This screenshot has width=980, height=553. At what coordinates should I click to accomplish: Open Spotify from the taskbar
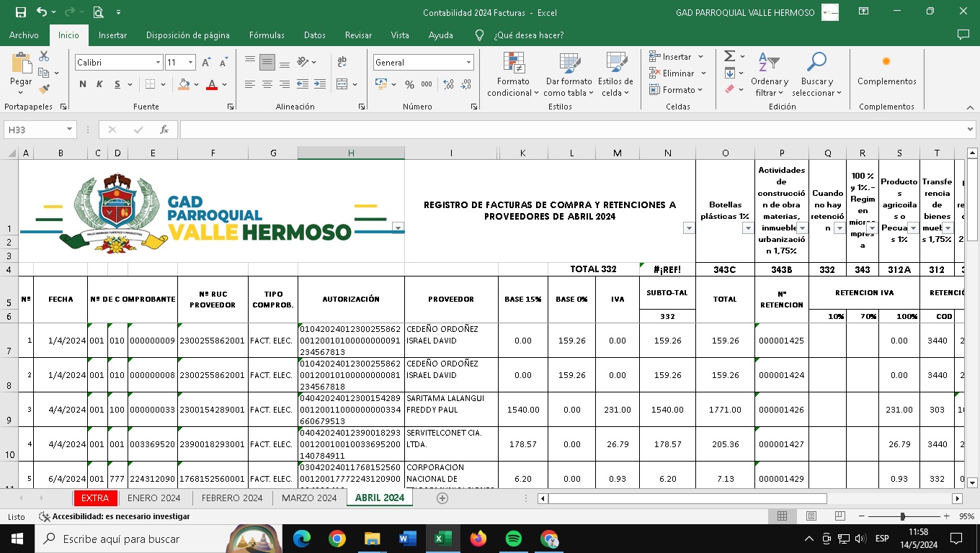[x=514, y=539]
